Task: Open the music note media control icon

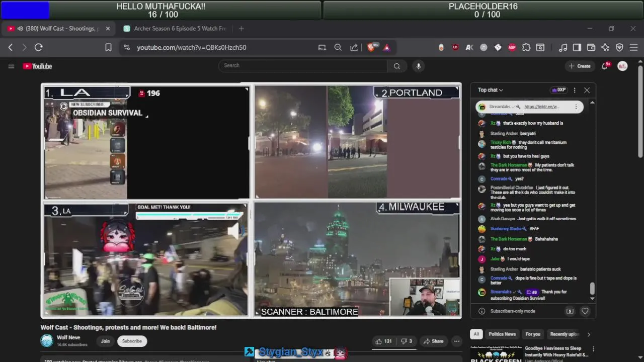Action: click(563, 47)
